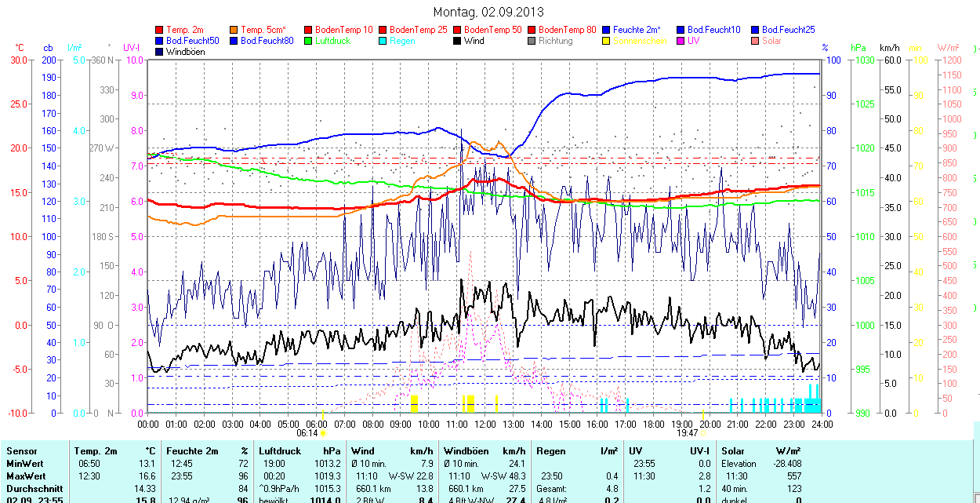The width and height of the screenshot is (980, 503).
Task: Click the chart title Montag, 02.09.2013
Action: (x=488, y=13)
